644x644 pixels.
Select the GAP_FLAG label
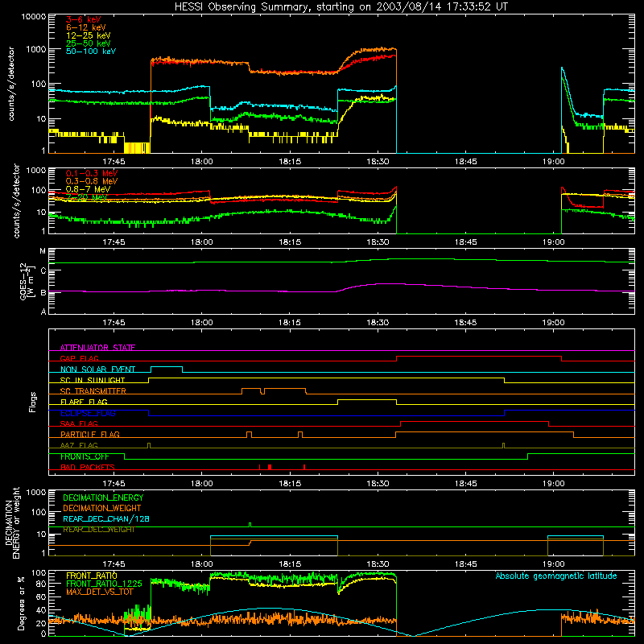tap(79, 358)
